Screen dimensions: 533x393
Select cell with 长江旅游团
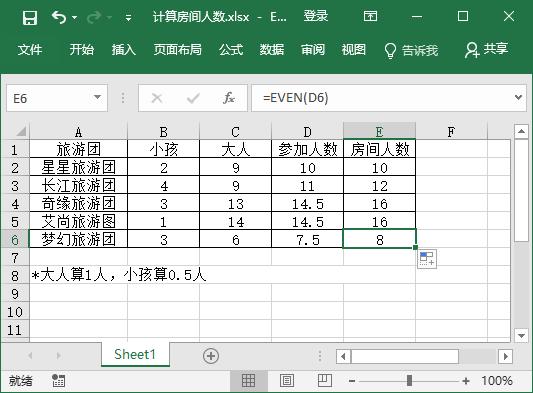click(x=79, y=185)
